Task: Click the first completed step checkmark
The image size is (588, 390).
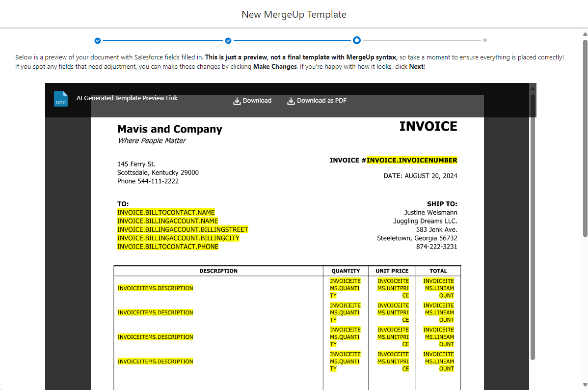Action: click(98, 41)
